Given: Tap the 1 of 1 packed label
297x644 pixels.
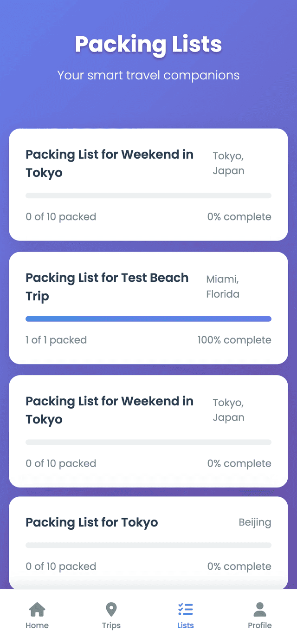Looking at the screenshot, I should [x=56, y=340].
